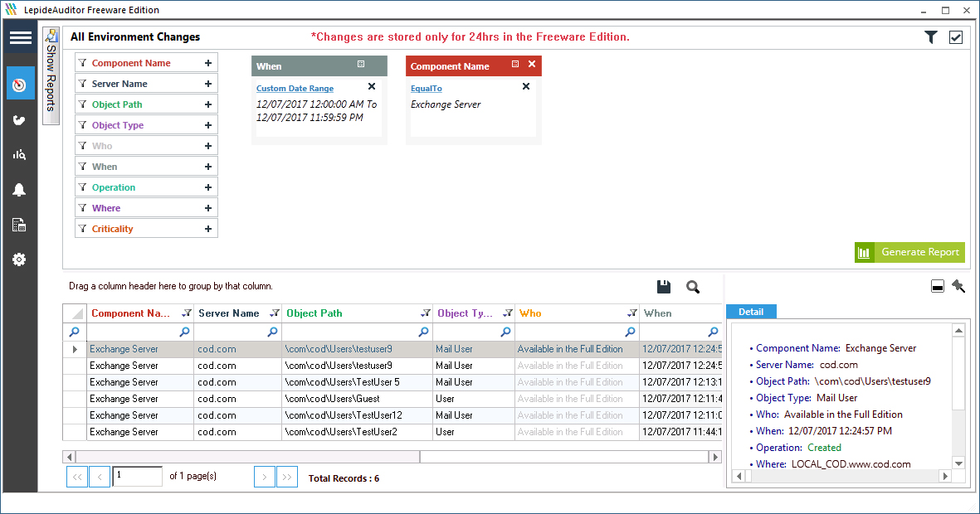Open the audit reports search-chart icon
Viewport: 980px width, 514px height.
19,154
